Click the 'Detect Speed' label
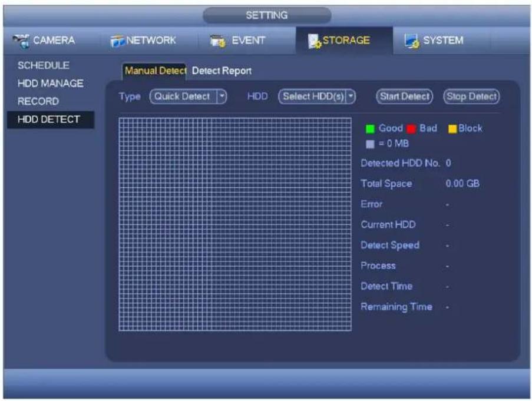 tap(390, 245)
